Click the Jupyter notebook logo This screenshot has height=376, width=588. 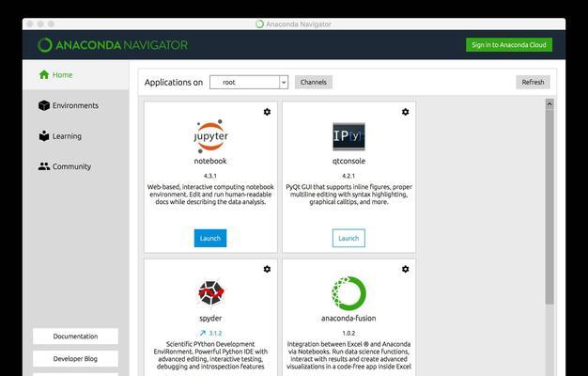point(210,136)
